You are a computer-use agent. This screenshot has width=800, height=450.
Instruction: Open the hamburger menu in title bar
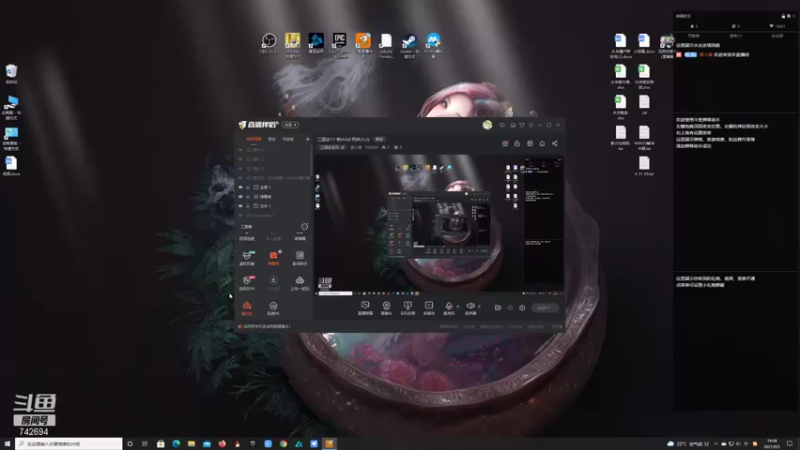point(531,125)
